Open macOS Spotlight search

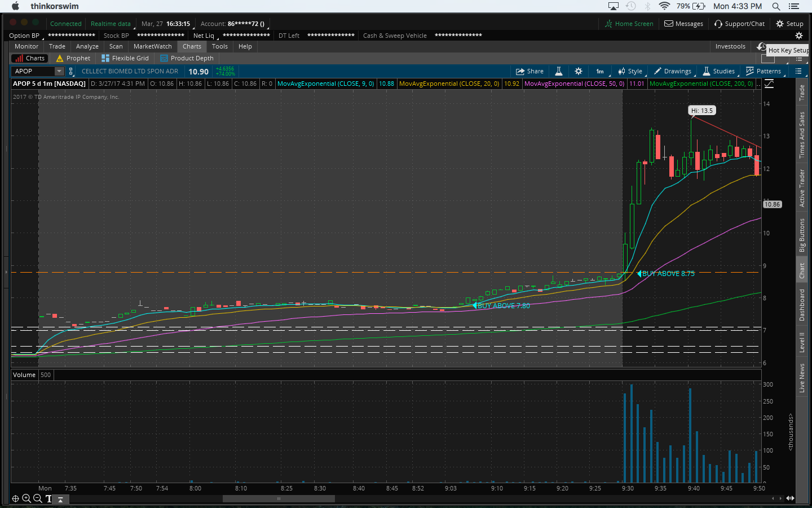[776, 6]
